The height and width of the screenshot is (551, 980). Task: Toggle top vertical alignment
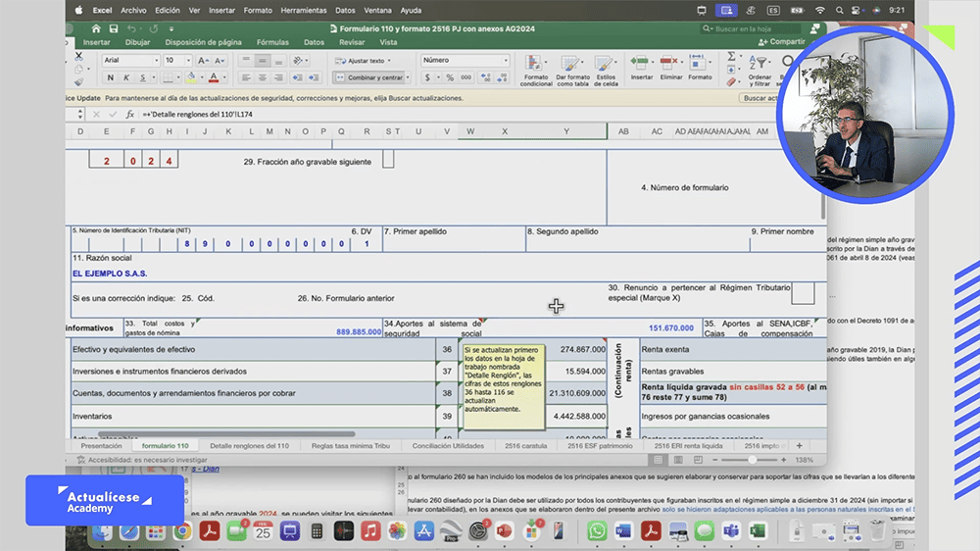[246, 61]
